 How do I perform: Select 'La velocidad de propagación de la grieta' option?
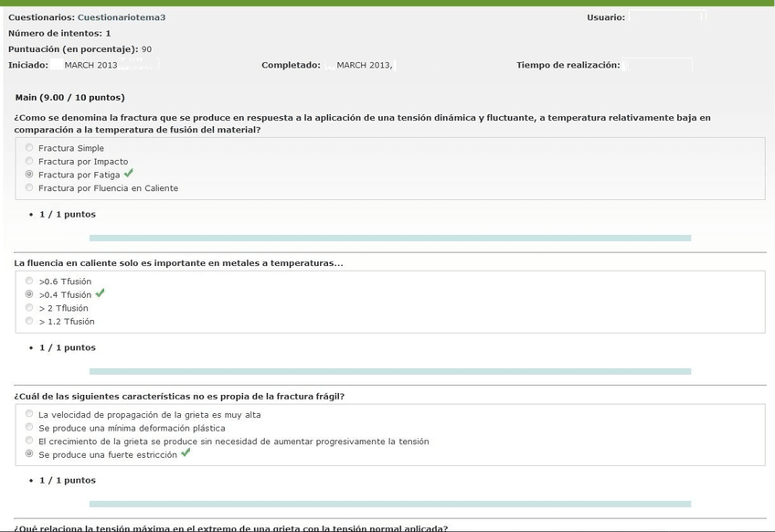tap(30, 414)
